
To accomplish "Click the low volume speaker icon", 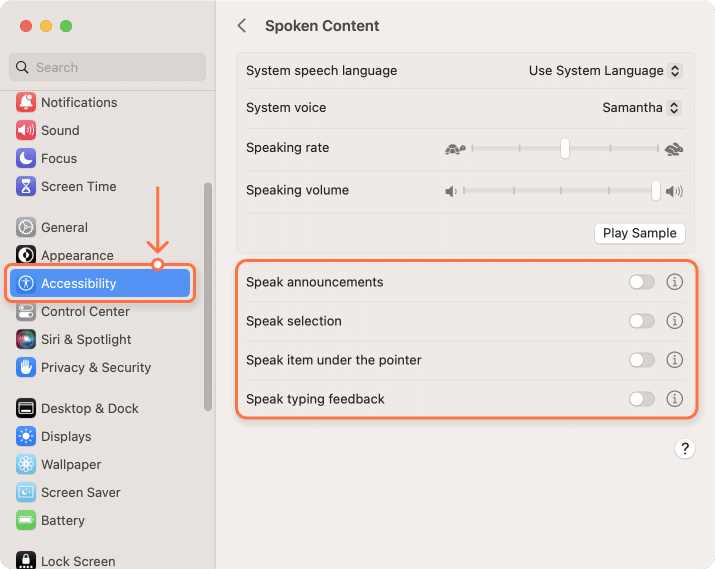I will pos(451,191).
